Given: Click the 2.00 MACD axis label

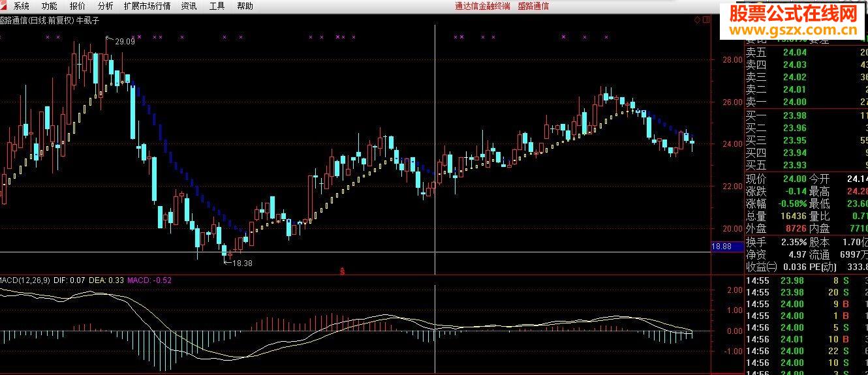Looking at the screenshot, I should [735, 290].
